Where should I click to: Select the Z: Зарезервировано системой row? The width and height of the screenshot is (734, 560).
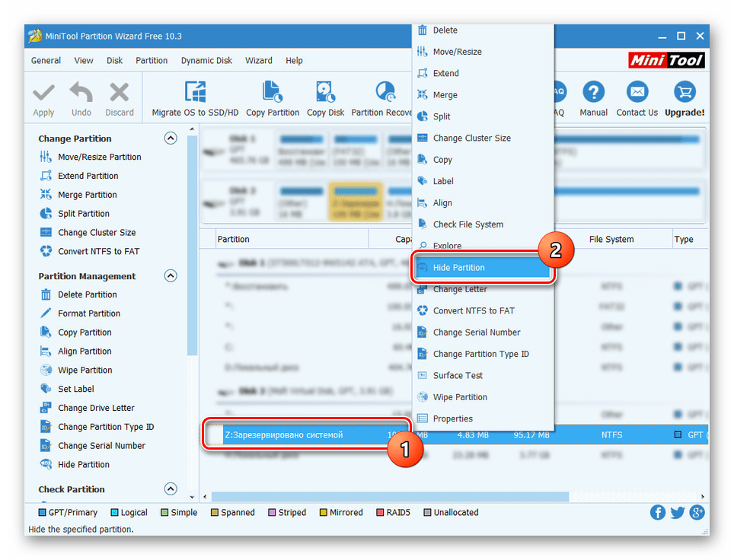coord(455,434)
